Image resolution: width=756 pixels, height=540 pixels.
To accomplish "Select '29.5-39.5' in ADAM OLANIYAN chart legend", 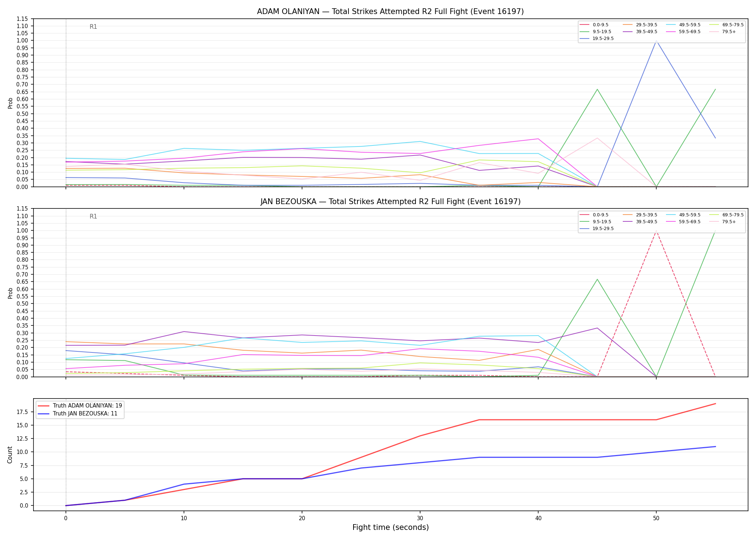I will tap(640, 25).
